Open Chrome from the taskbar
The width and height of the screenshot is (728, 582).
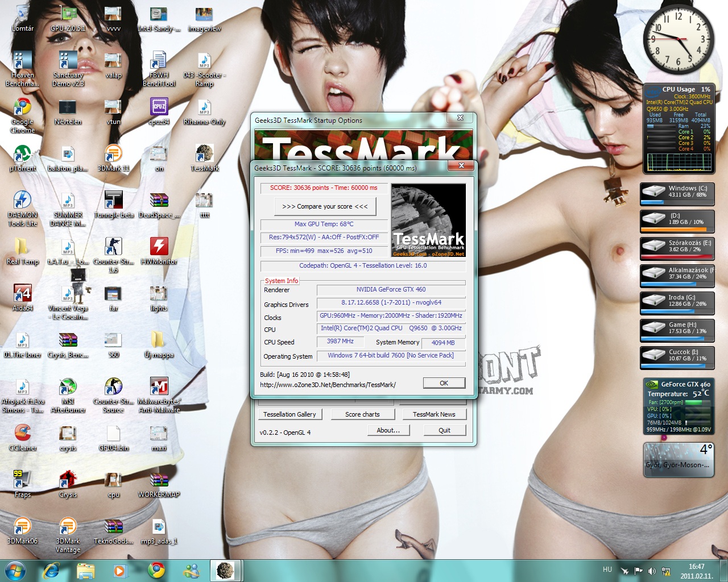point(156,571)
